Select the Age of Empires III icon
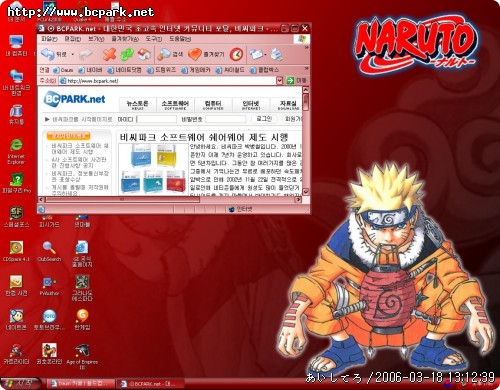 (82, 356)
